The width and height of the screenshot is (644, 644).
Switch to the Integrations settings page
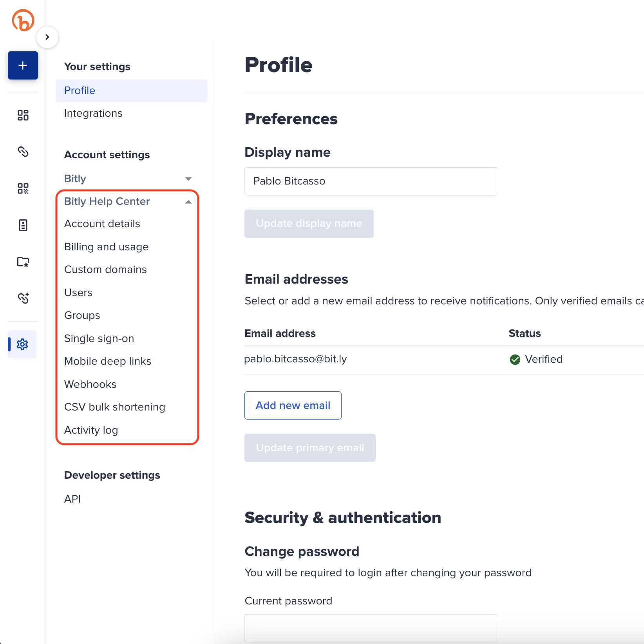pyautogui.click(x=93, y=113)
